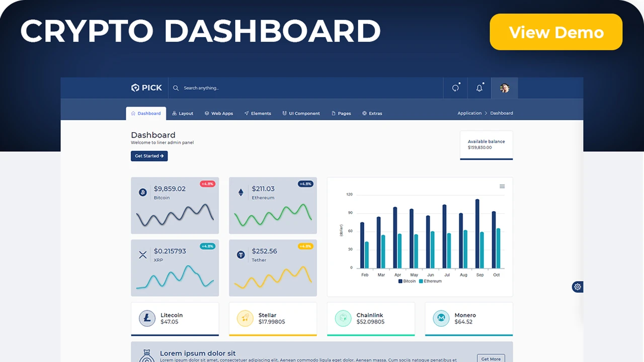
Task: Open the PICK logo home link
Action: (146, 88)
